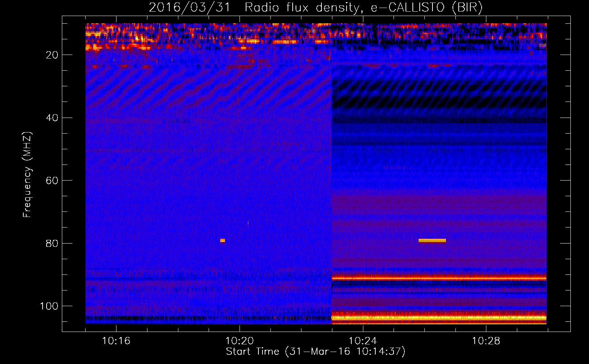Click the bright horizontal band near 91 MHz
The image size is (589, 364).
click(439, 278)
